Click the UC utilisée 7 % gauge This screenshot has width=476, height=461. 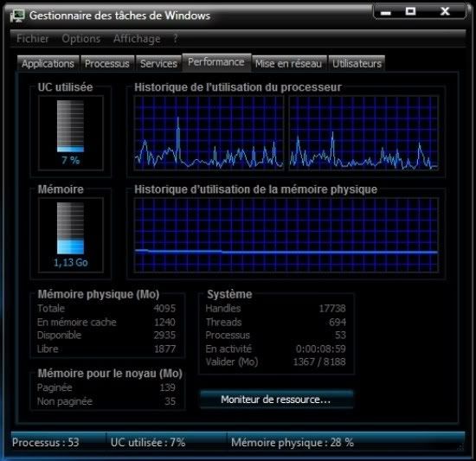[70, 133]
